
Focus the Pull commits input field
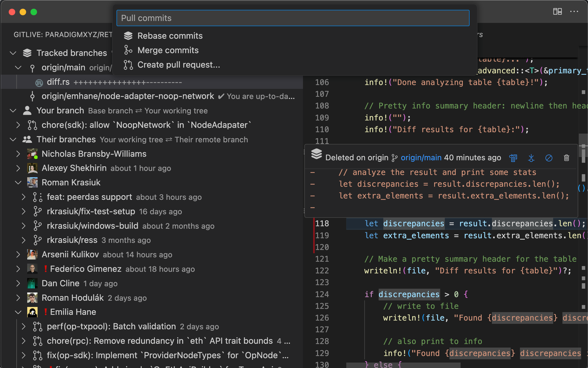point(293,18)
